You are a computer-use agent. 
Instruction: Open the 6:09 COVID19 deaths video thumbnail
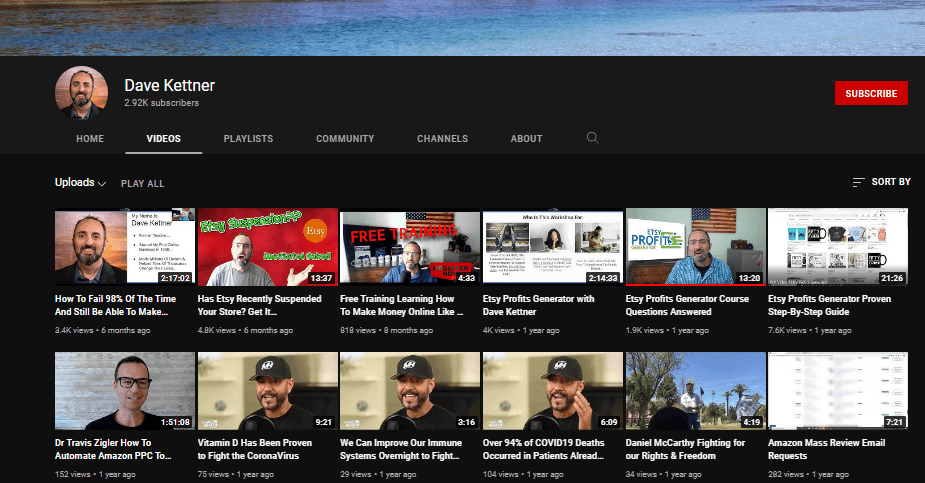[x=553, y=390]
